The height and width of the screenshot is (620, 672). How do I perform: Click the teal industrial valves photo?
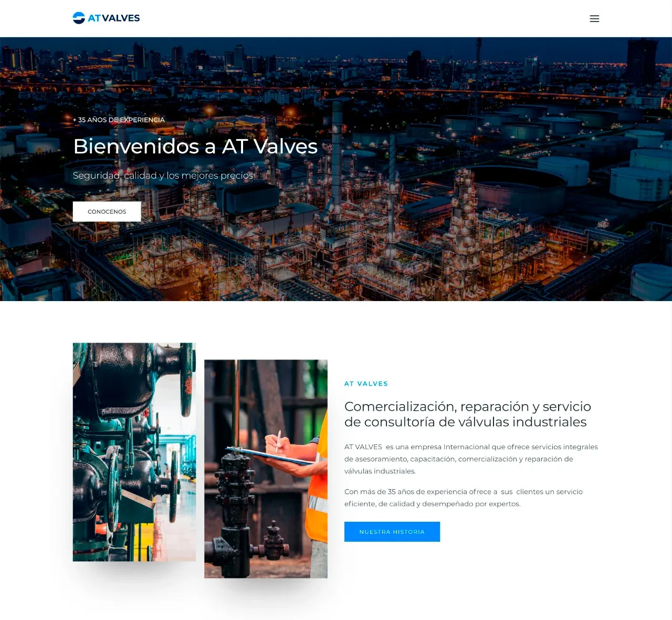click(134, 452)
